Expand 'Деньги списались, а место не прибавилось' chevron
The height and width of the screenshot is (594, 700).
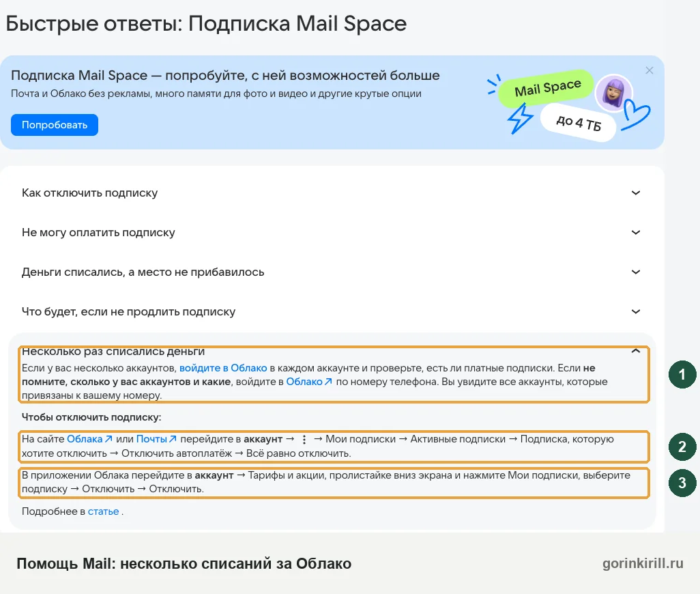[636, 272]
